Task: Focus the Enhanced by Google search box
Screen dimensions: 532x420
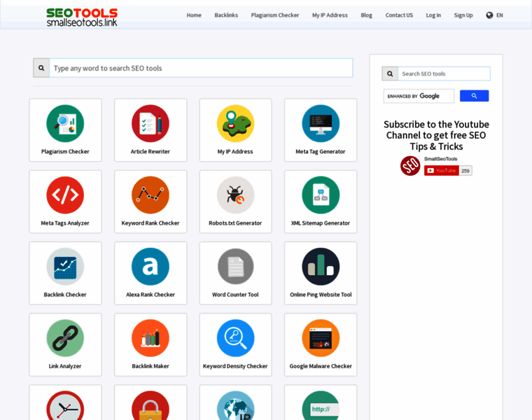Action: coord(419,96)
